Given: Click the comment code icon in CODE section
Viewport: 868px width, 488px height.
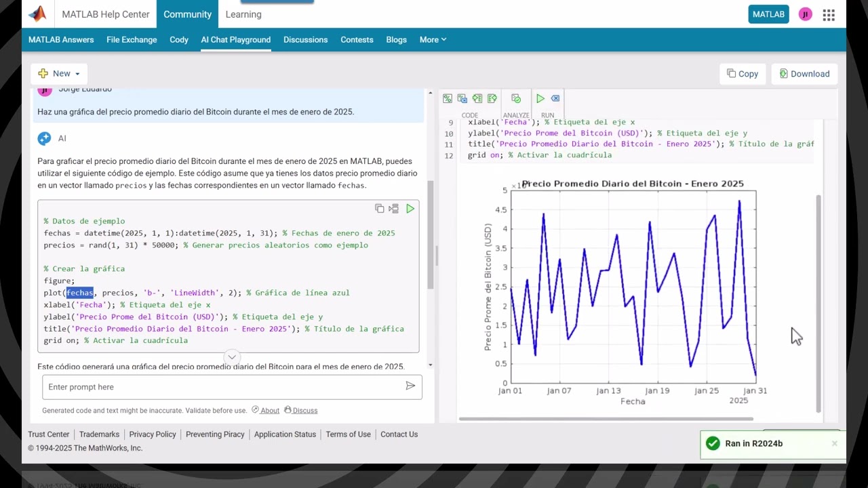Looking at the screenshot, I should tap(448, 98).
